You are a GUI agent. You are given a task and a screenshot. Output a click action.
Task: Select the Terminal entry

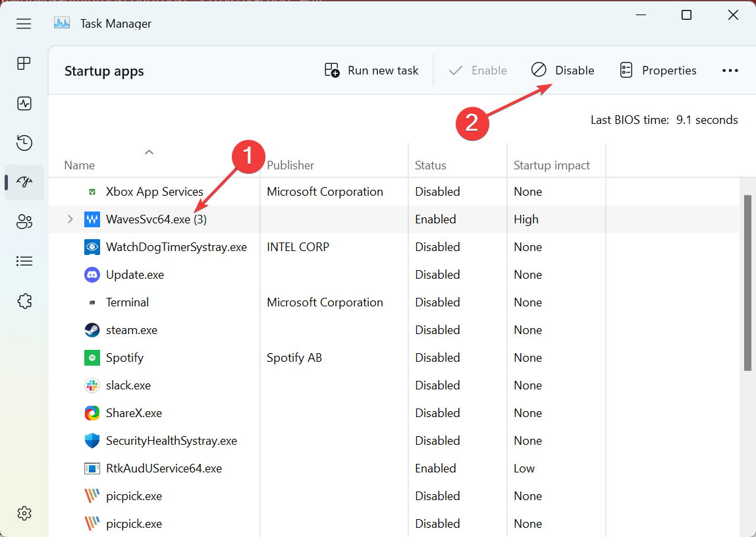(x=127, y=302)
